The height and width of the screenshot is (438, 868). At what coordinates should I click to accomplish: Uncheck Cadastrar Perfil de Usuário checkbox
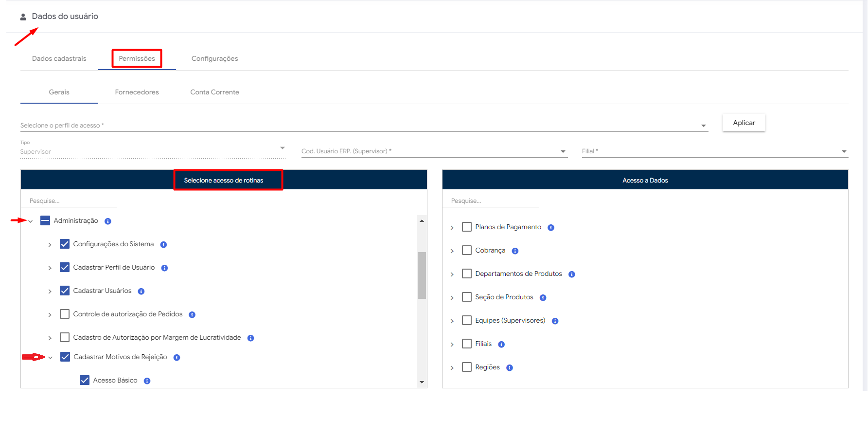(x=65, y=268)
